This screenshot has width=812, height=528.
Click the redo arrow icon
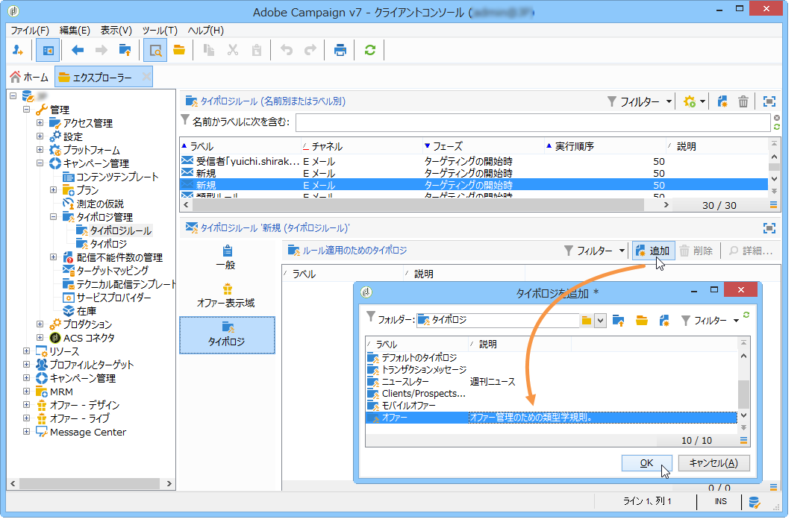tap(310, 50)
